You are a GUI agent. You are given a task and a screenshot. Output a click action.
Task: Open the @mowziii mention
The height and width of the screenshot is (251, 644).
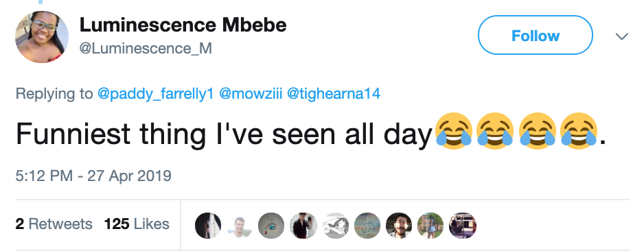tap(250, 94)
